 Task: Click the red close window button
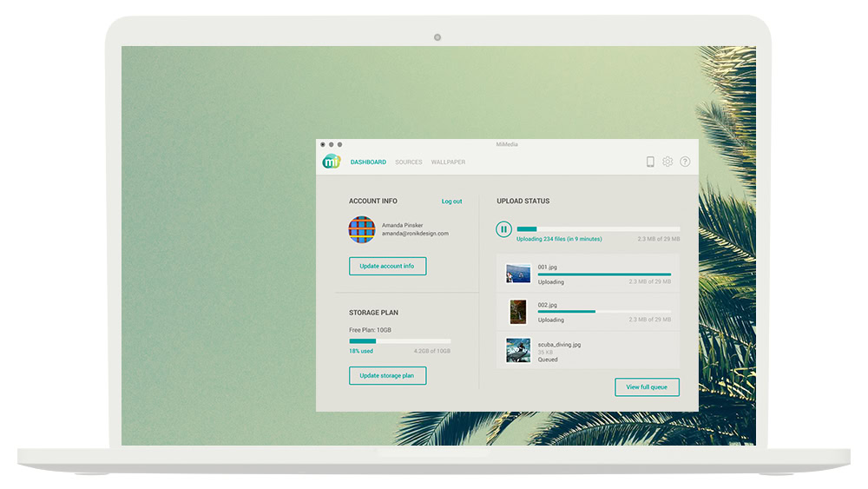pyautogui.click(x=323, y=144)
